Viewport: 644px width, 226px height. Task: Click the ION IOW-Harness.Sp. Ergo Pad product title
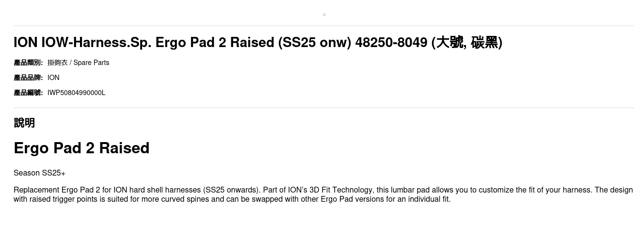tap(258, 43)
